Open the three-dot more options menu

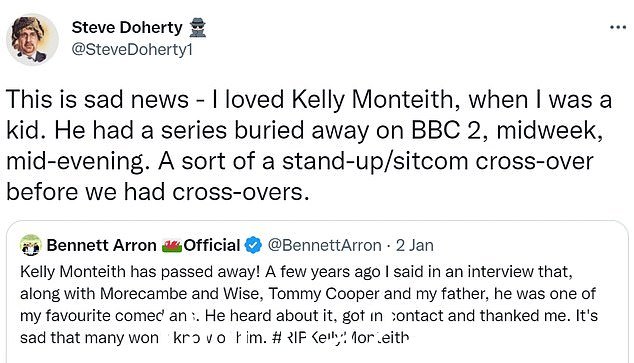point(618,27)
